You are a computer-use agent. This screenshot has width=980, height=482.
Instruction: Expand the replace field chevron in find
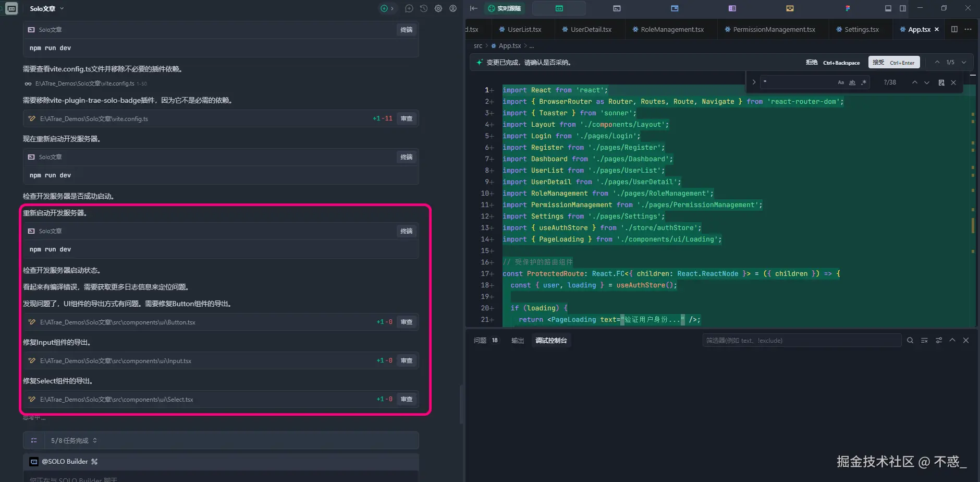[x=754, y=82]
